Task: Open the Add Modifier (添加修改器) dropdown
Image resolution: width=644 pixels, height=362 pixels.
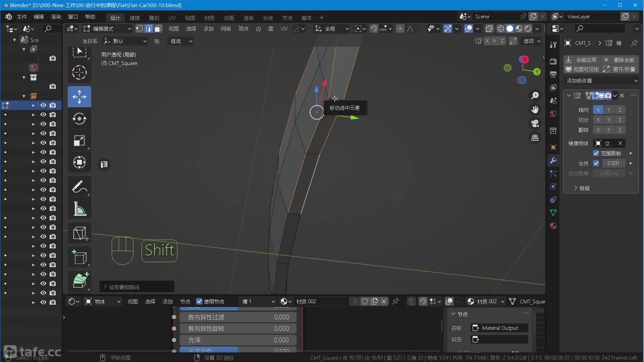Action: (602, 81)
